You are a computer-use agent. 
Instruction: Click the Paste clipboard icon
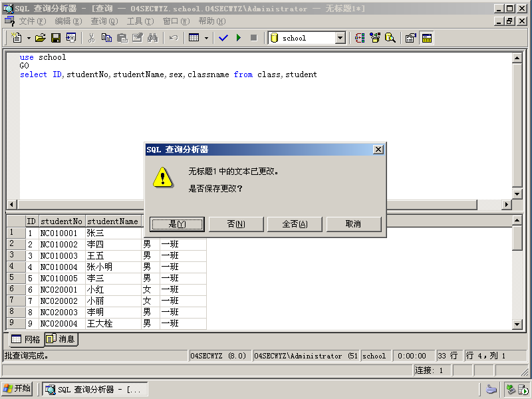122,38
